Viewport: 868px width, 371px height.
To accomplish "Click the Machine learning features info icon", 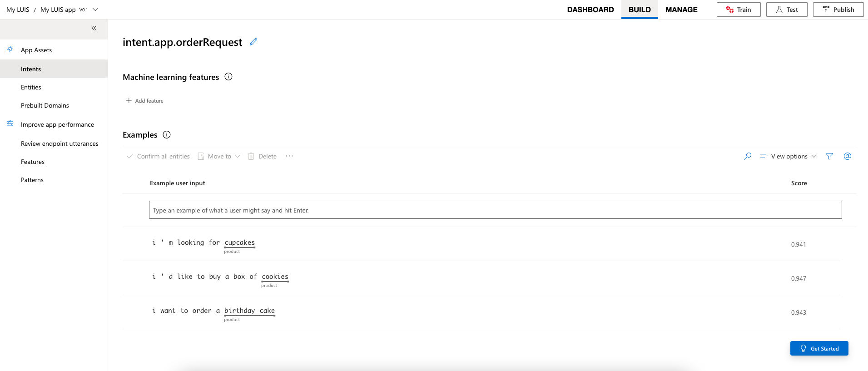I will 228,77.
